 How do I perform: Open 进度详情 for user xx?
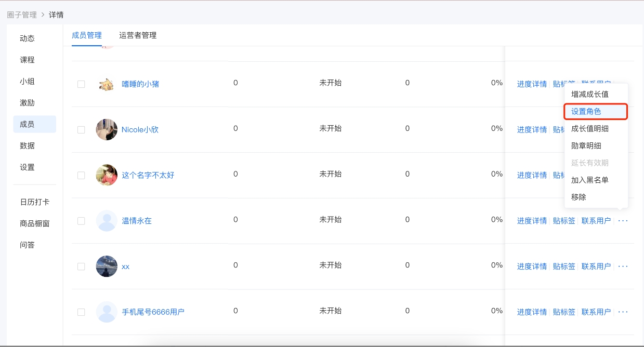pos(532,266)
